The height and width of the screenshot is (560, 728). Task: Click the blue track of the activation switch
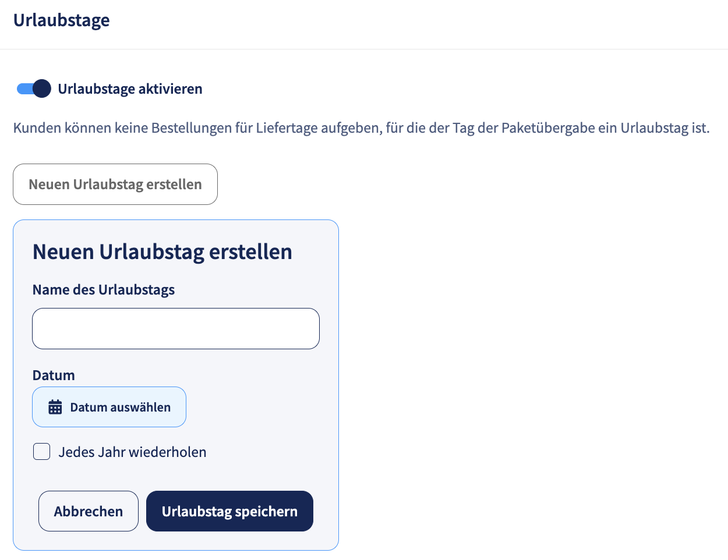pyautogui.click(x=24, y=88)
